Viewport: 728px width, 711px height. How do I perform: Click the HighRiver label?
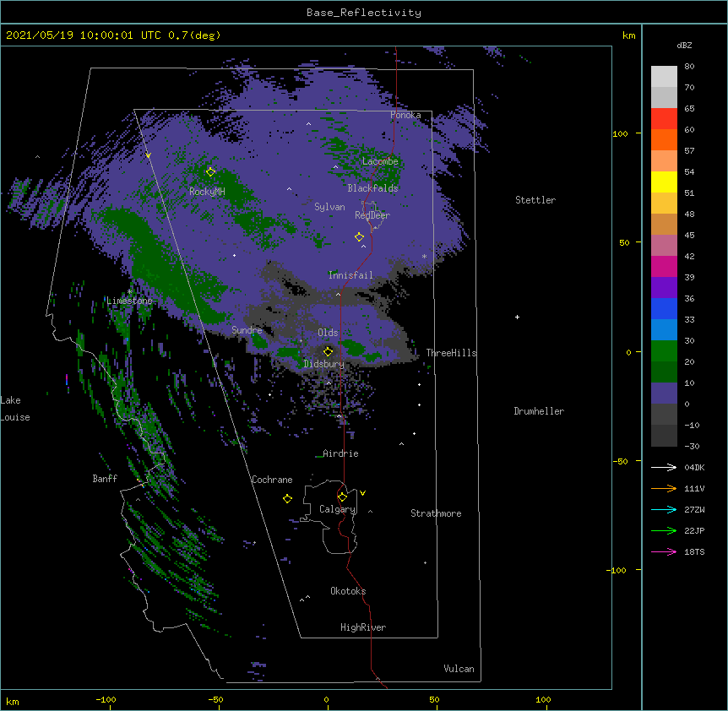[x=363, y=627]
